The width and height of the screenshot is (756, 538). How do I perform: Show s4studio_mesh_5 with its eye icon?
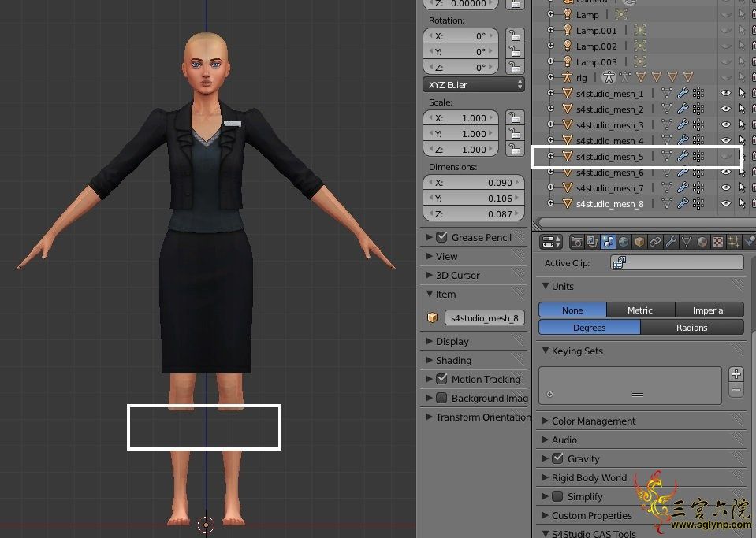pos(725,156)
